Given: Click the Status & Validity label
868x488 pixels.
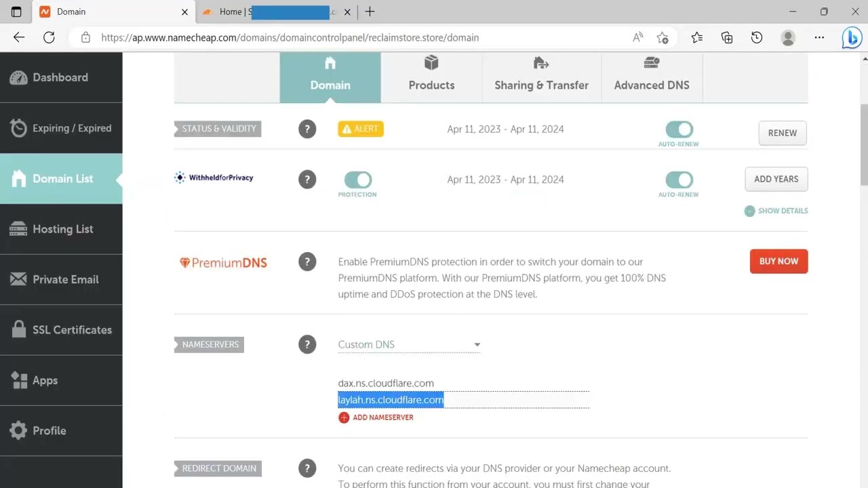Looking at the screenshot, I should (218, 129).
